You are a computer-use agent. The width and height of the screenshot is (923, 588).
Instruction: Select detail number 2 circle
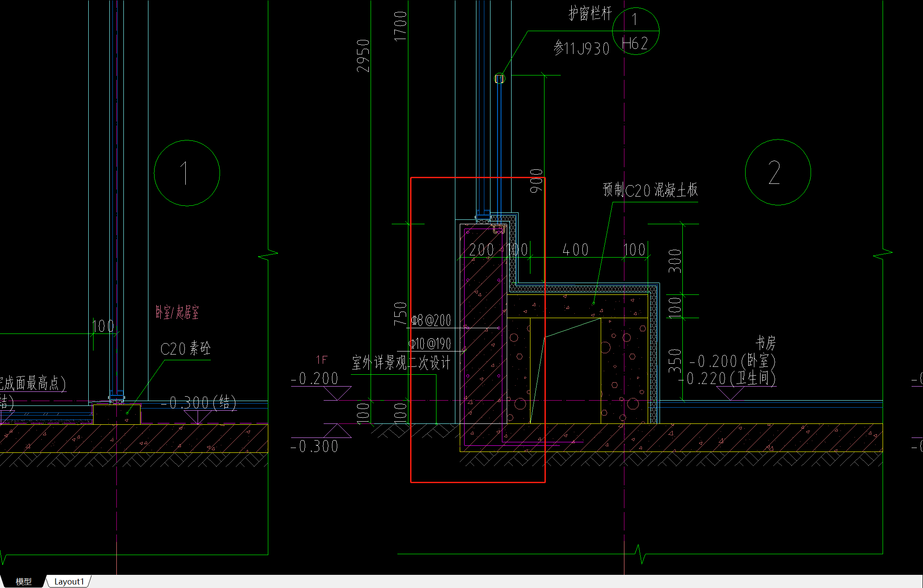pyautogui.click(x=778, y=172)
